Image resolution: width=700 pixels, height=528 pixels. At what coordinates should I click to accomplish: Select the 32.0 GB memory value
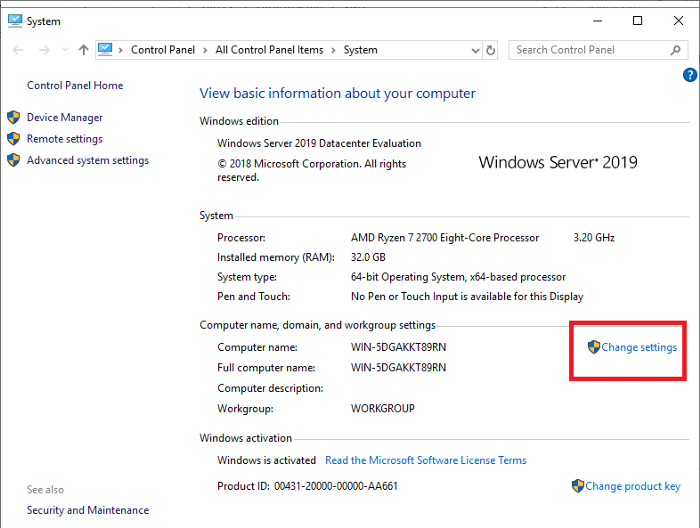pos(368,257)
